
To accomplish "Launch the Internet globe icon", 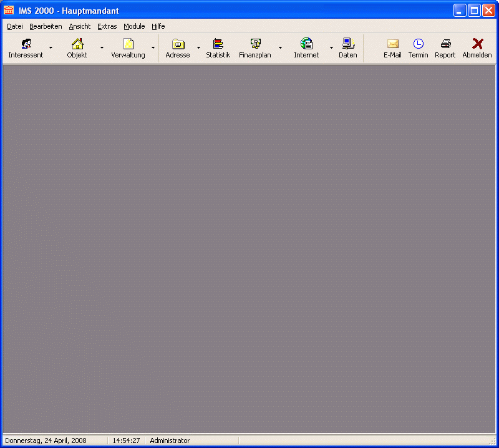I will [306, 44].
